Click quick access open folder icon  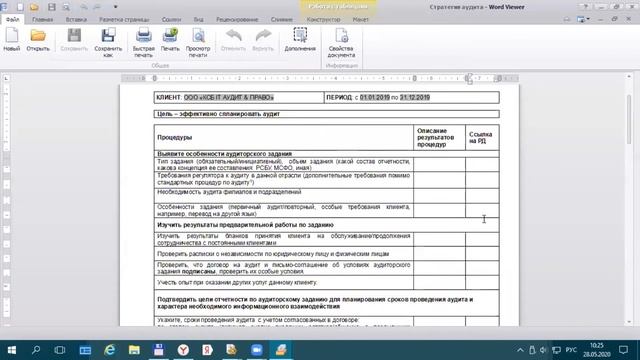click(x=34, y=7)
